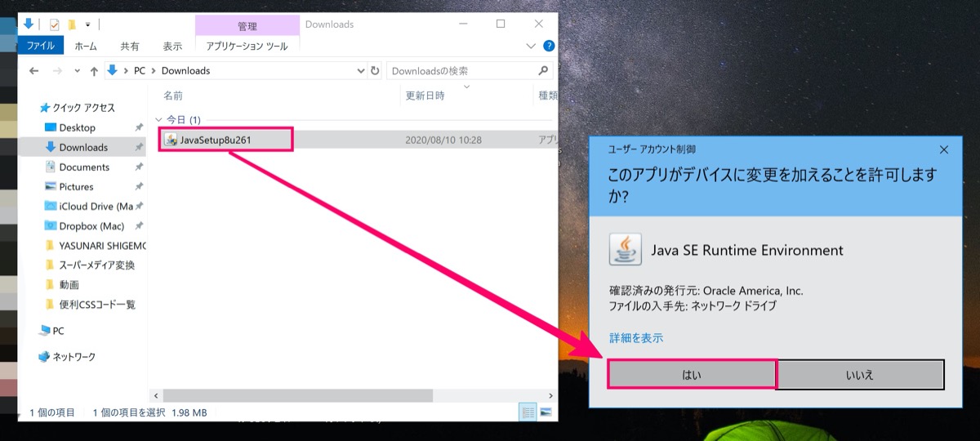Click the pin icon next to Pictures
Viewport: 980px width, 441px height.
[x=139, y=186]
